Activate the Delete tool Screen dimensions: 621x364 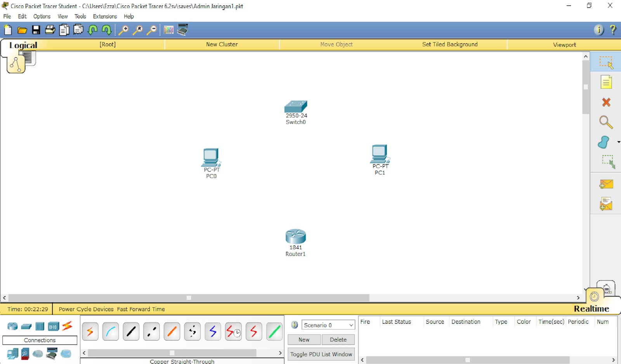point(605,102)
